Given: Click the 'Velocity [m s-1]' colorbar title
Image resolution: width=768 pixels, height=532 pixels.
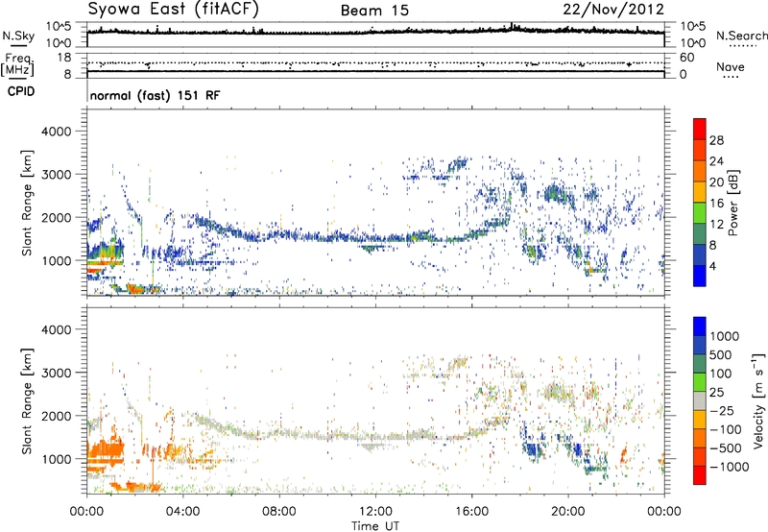Looking at the screenshot, I should (758, 400).
